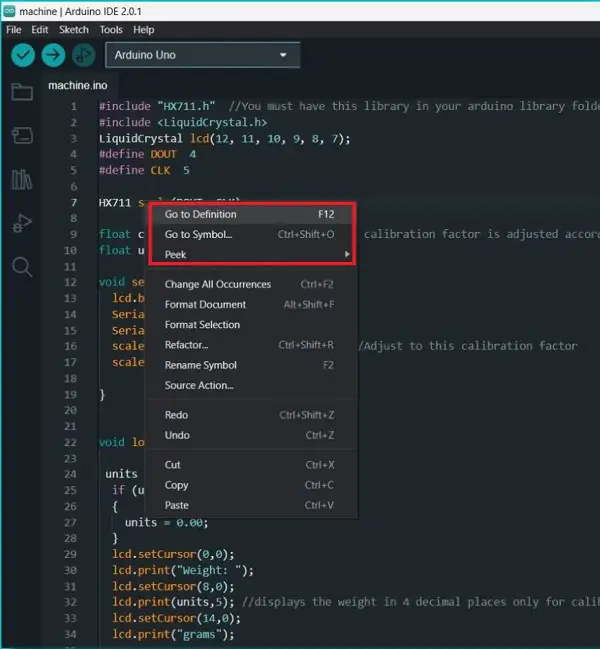The height and width of the screenshot is (649, 600).
Task: Open the Edit menu
Action: point(40,30)
